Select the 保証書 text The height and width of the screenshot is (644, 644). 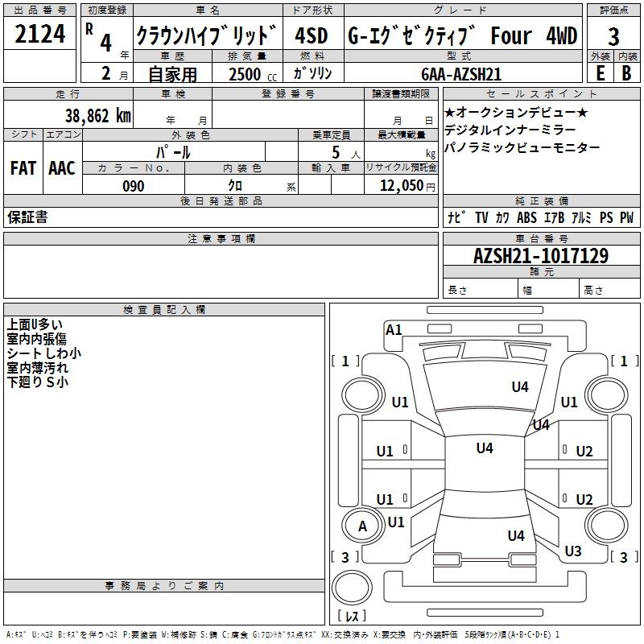tap(27, 217)
